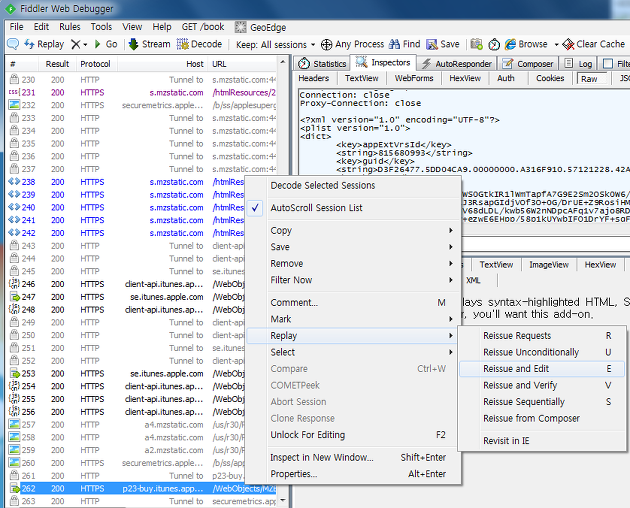
Task: Choose Decode Selected Sessions in context menu
Action: [353, 185]
